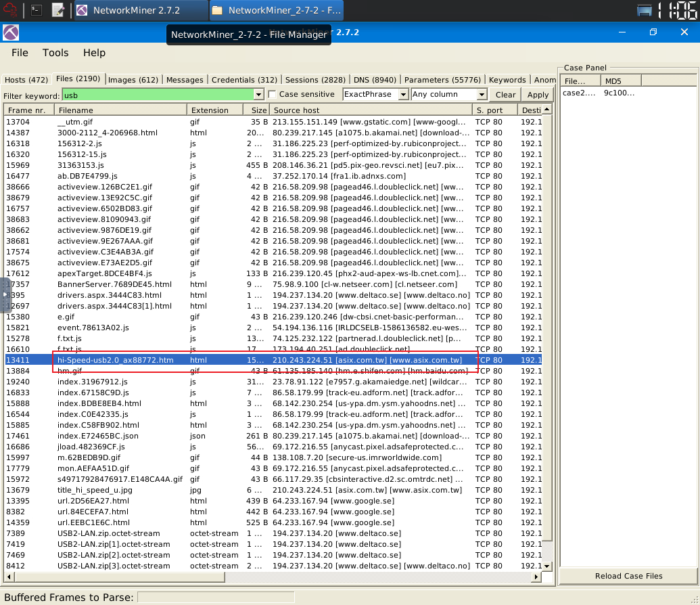Select the mon.AEFAA51D.gif file row
This screenshot has height=605, width=700.
click(273, 468)
